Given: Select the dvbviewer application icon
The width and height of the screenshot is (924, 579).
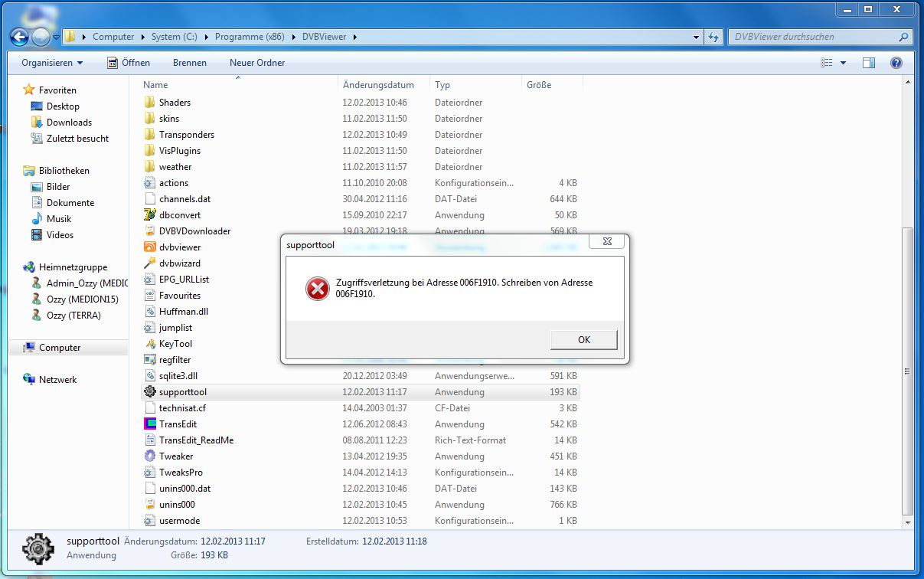Looking at the screenshot, I should [x=150, y=247].
